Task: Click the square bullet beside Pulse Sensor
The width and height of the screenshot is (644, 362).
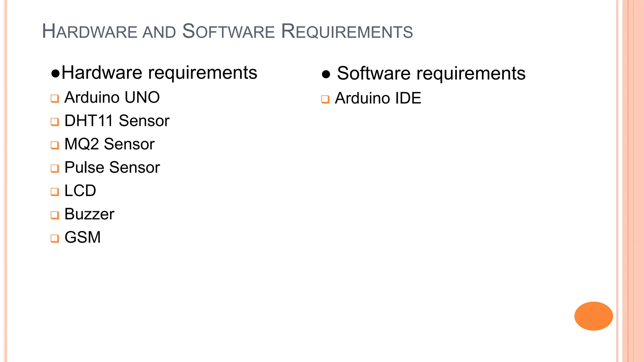Action: (55, 168)
